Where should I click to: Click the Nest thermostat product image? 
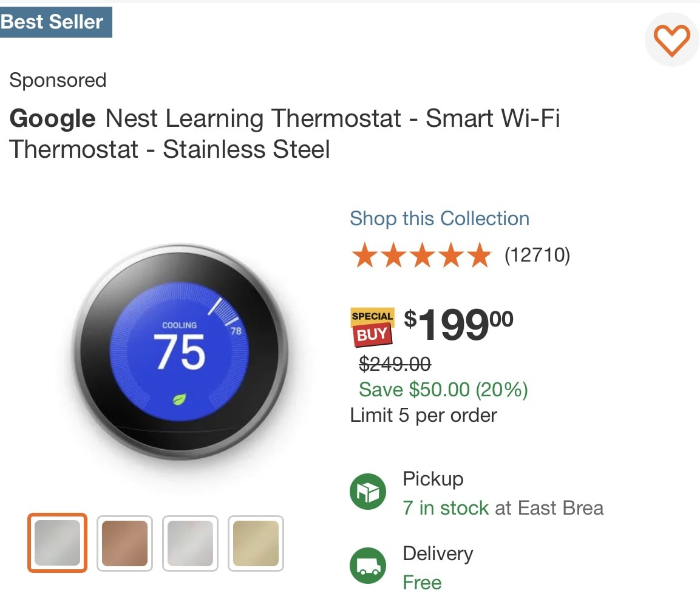pos(180,352)
